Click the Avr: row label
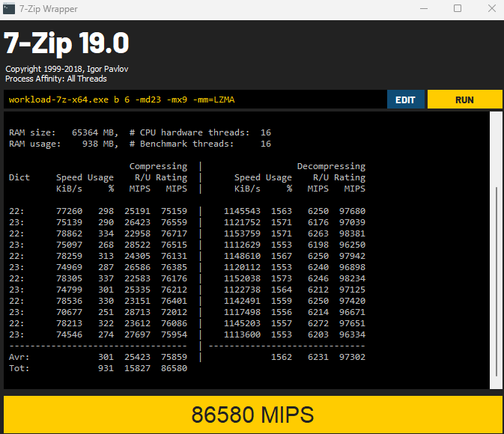The image size is (504, 434). (x=19, y=357)
